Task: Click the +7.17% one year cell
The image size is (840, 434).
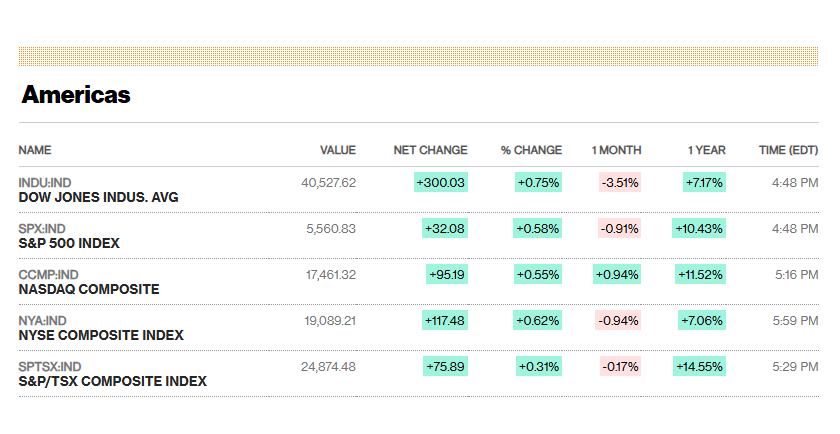Action: (704, 182)
